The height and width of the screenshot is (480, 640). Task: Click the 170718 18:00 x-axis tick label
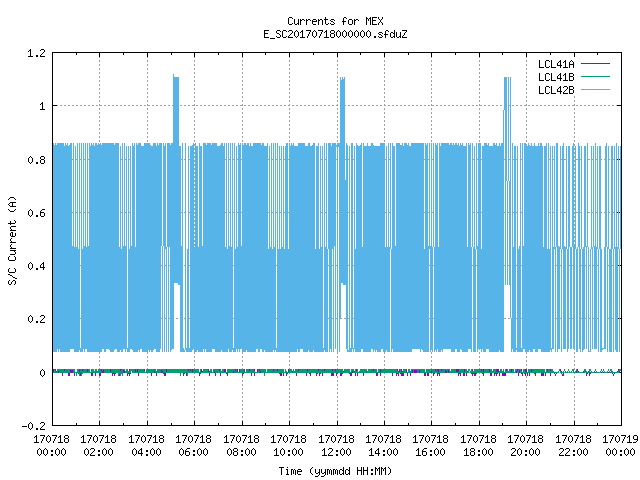click(478, 446)
